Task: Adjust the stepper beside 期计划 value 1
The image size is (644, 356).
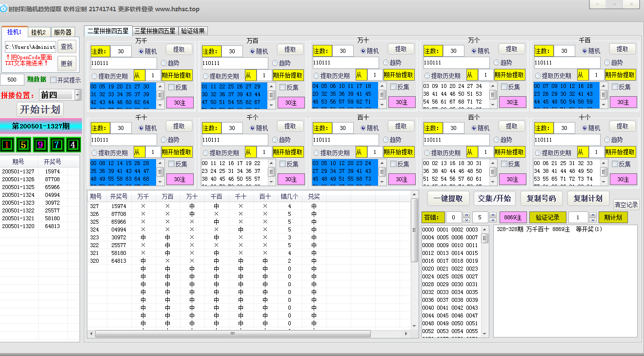Action: coord(593,217)
